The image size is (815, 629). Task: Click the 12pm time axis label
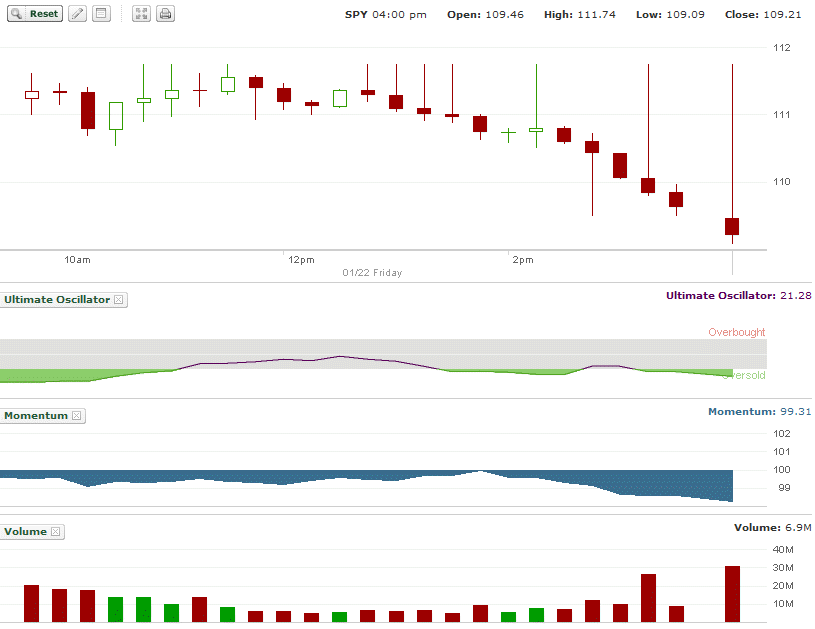click(x=301, y=260)
